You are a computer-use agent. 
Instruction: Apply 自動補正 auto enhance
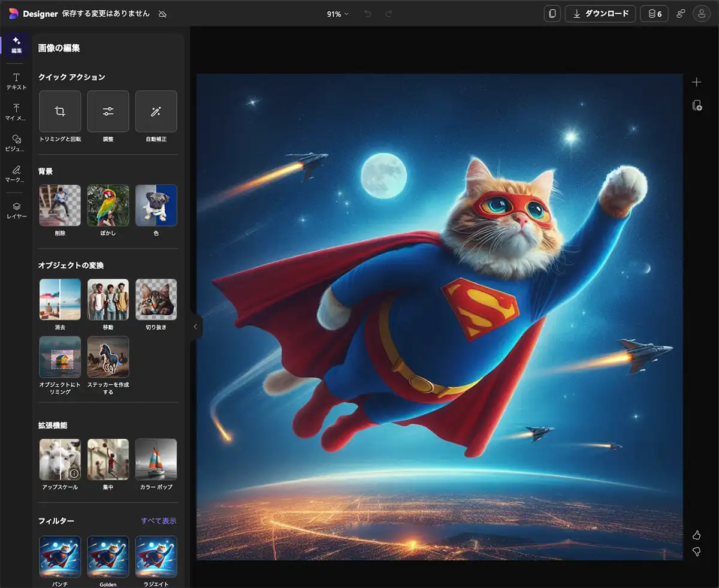pyautogui.click(x=156, y=111)
